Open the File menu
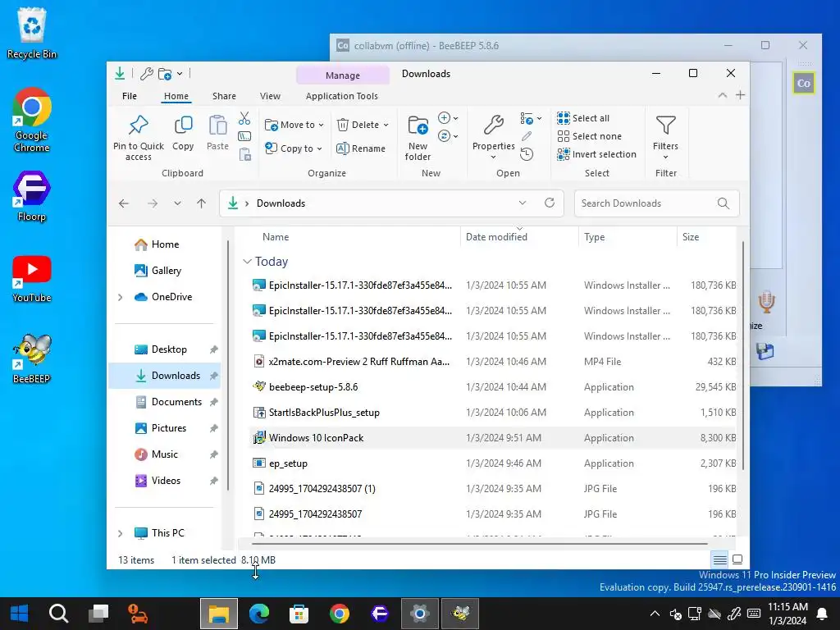Screen dimensions: 840x630 point(130,96)
